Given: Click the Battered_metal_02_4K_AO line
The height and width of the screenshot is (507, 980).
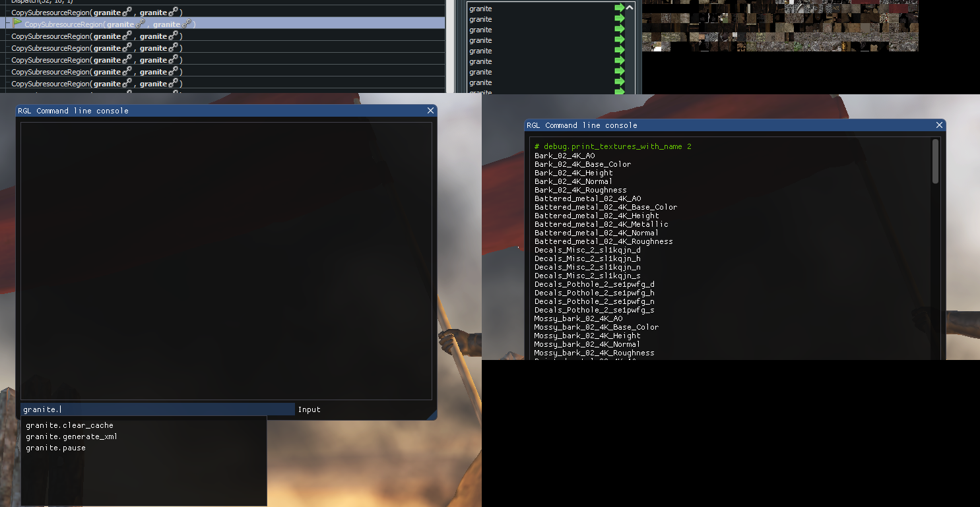Looking at the screenshot, I should pyautogui.click(x=587, y=198).
